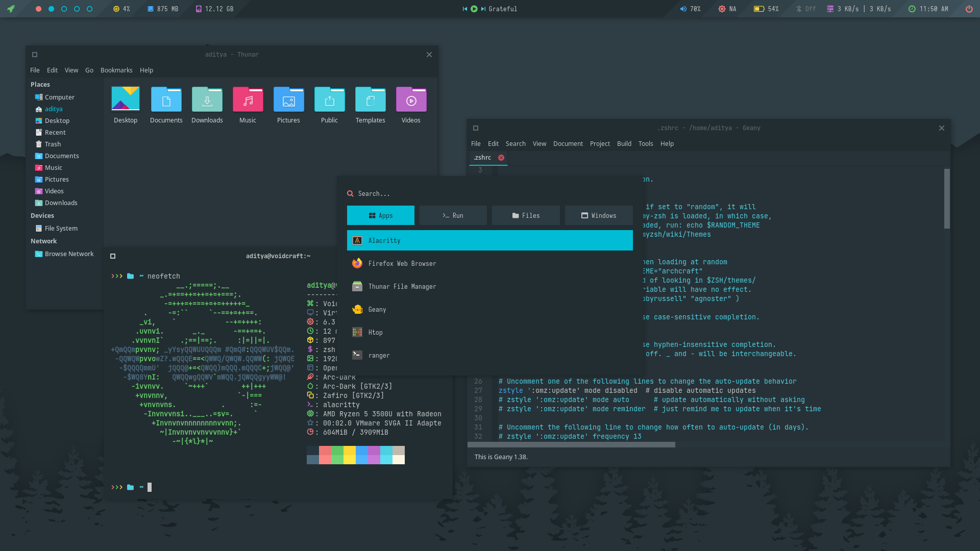Viewport: 980px width, 551px height.
Task: Click the volume icon showing 70%
Action: pos(683,9)
